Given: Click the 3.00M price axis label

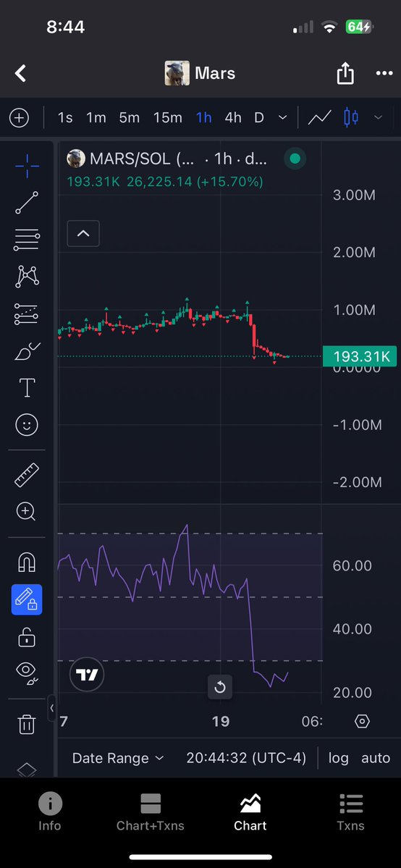Looking at the screenshot, I should click(355, 195).
